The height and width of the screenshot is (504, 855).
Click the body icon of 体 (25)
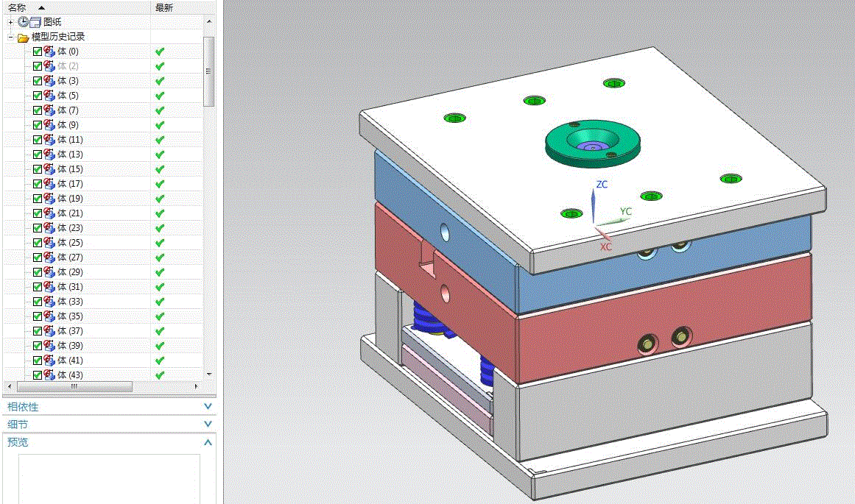(49, 243)
